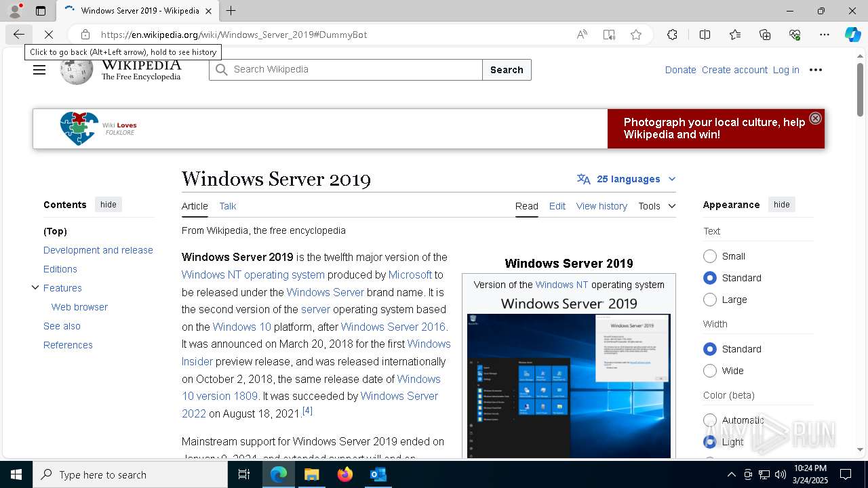This screenshot has height=488, width=868.
Task: Open the Windows Server 2016 link
Action: (393, 327)
